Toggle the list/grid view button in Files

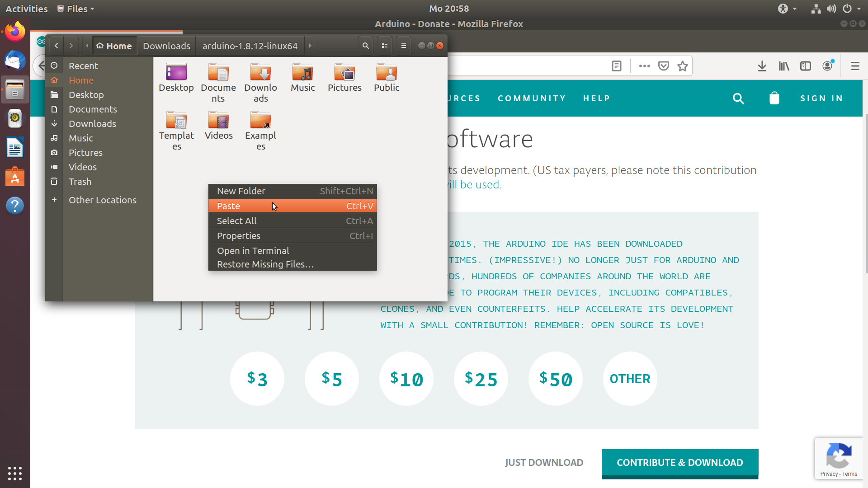pos(385,46)
